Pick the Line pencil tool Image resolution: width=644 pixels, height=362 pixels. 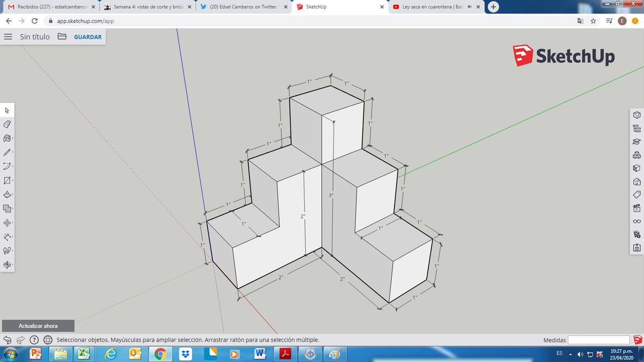[x=7, y=152]
